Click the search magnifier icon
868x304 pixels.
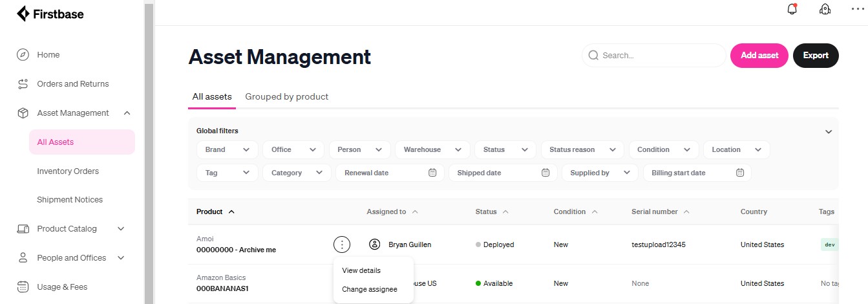coord(593,56)
